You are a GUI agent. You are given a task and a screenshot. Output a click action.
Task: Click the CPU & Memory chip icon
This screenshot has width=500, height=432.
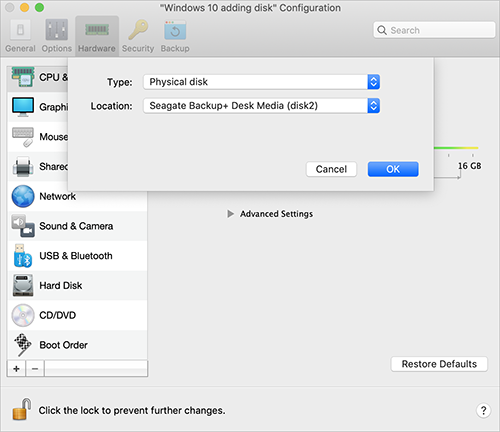pos(23,77)
